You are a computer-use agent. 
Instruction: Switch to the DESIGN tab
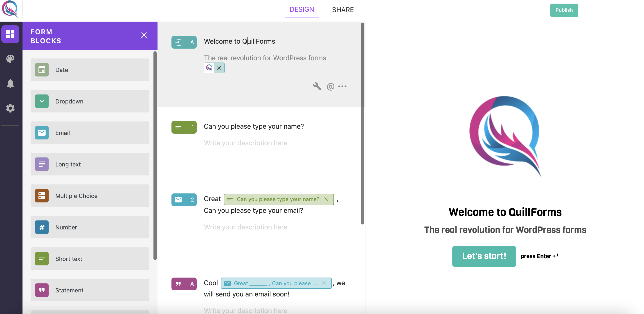pyautogui.click(x=302, y=9)
